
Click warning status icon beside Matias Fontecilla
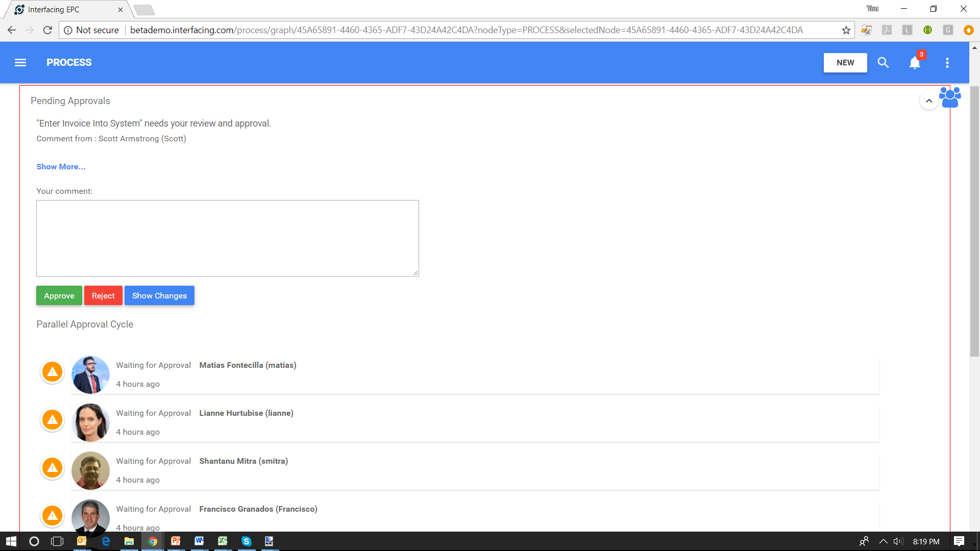tap(52, 372)
